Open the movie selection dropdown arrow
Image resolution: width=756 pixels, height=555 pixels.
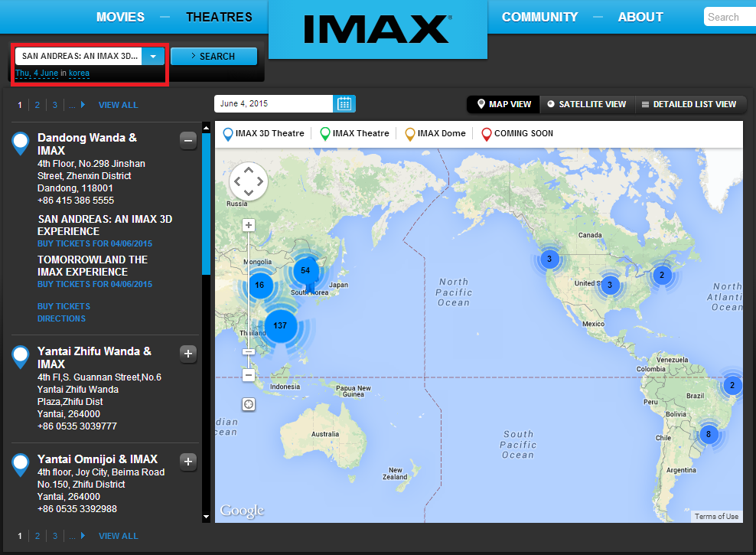click(x=153, y=55)
